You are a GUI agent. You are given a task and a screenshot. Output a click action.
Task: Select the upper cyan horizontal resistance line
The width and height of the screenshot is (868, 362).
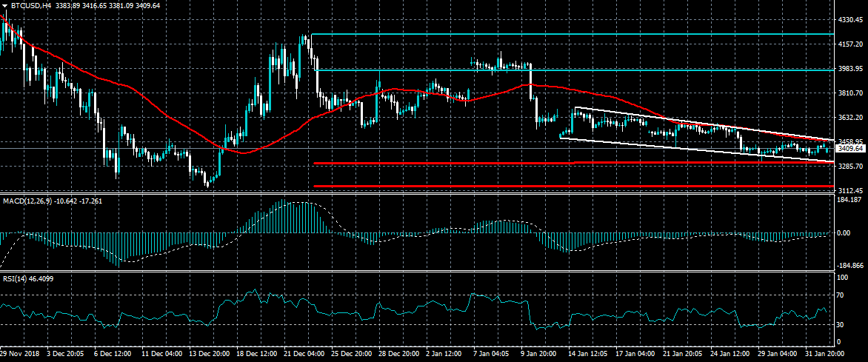pos(573,34)
